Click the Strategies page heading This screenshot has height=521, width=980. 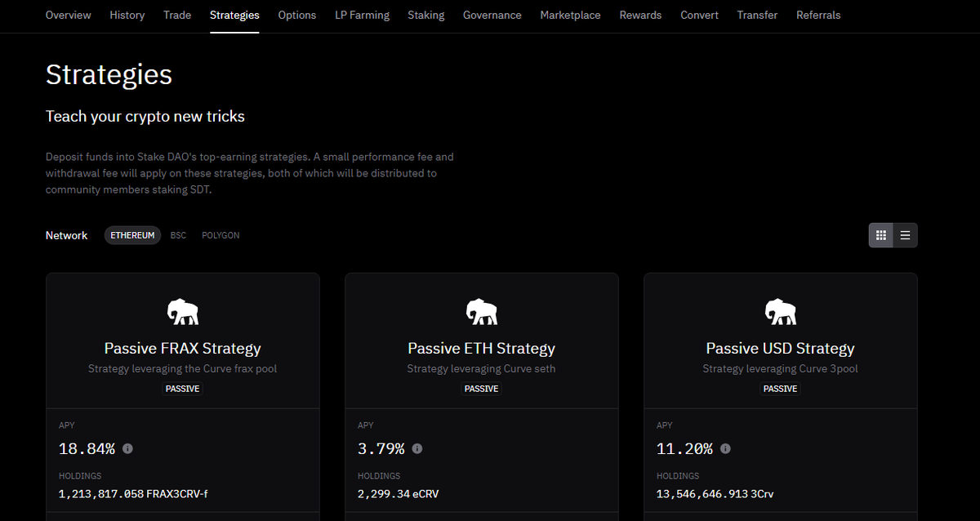tap(109, 74)
